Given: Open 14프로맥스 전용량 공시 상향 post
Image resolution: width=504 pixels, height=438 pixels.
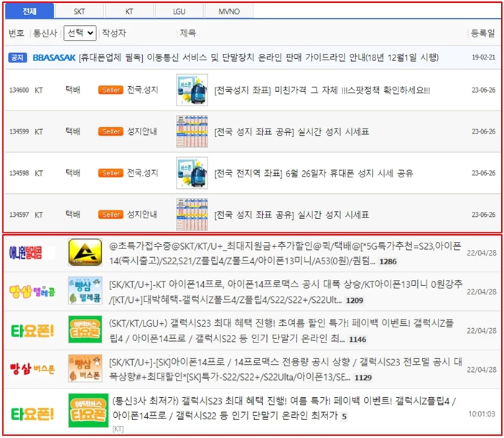Looking at the screenshot, I should click(286, 370).
